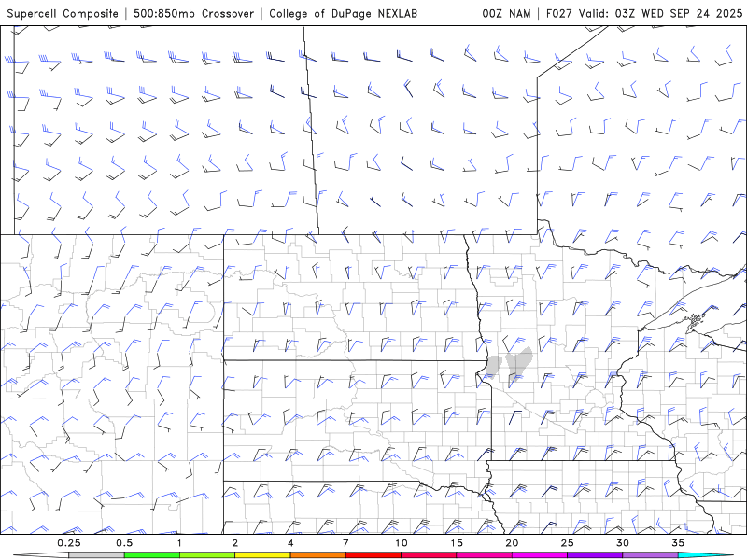
Task: Click the smaller gray shaded area on state border
Action: pos(494,365)
